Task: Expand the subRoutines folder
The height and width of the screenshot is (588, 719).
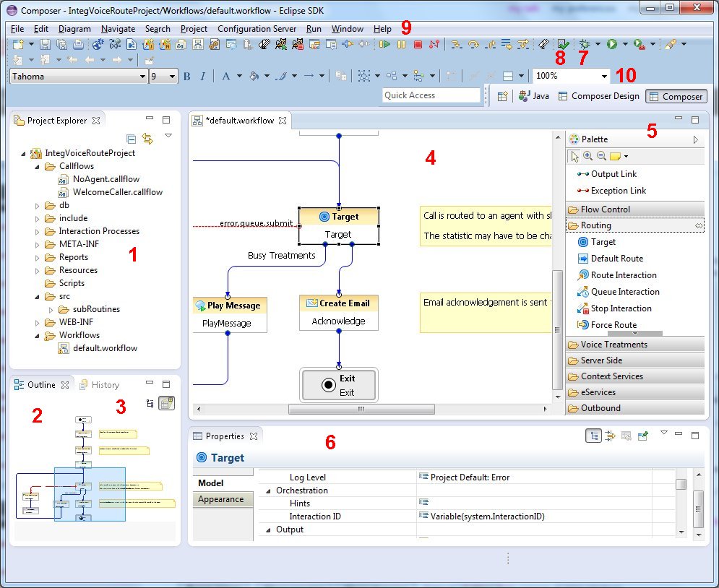Action: coord(51,310)
